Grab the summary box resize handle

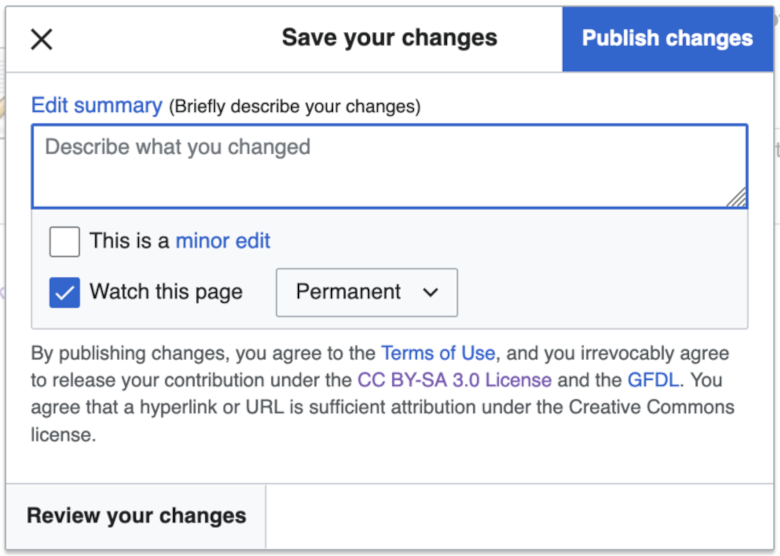pyautogui.click(x=737, y=197)
